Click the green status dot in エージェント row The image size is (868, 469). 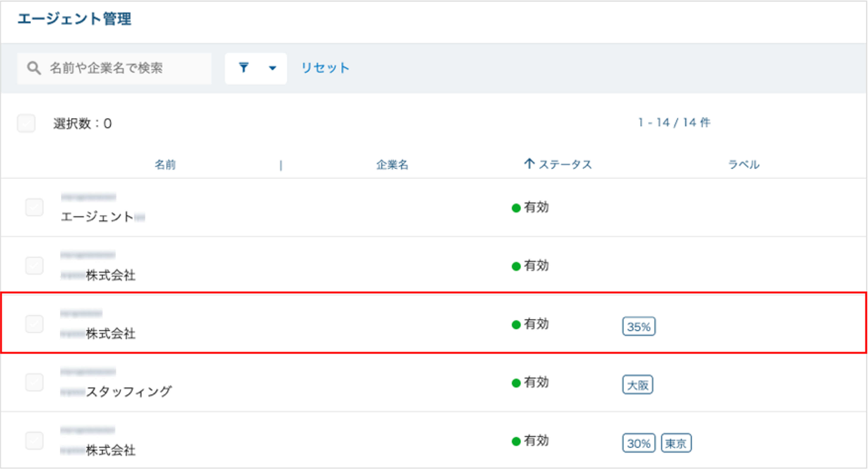516,208
